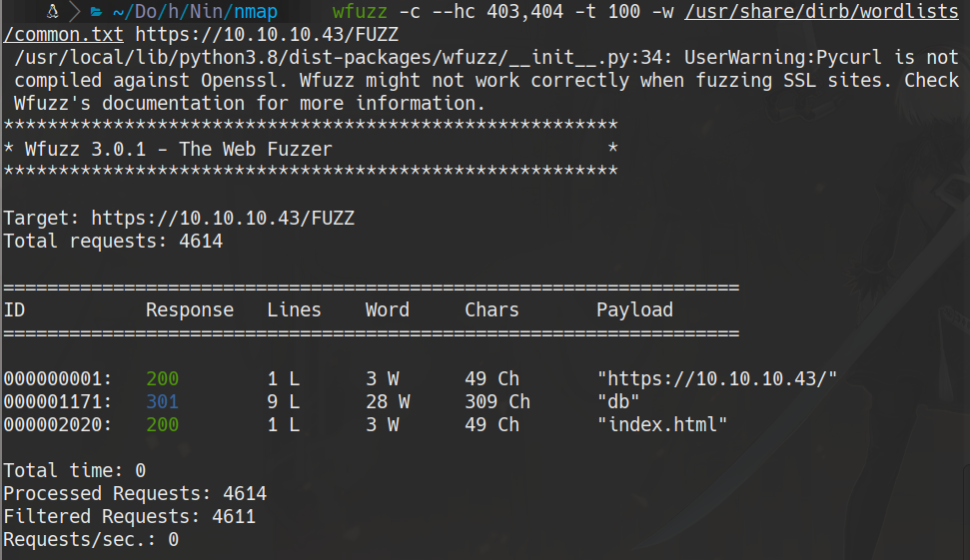Click the 'Requests/sec.: 0' line
970x560 pixels.
(x=91, y=540)
